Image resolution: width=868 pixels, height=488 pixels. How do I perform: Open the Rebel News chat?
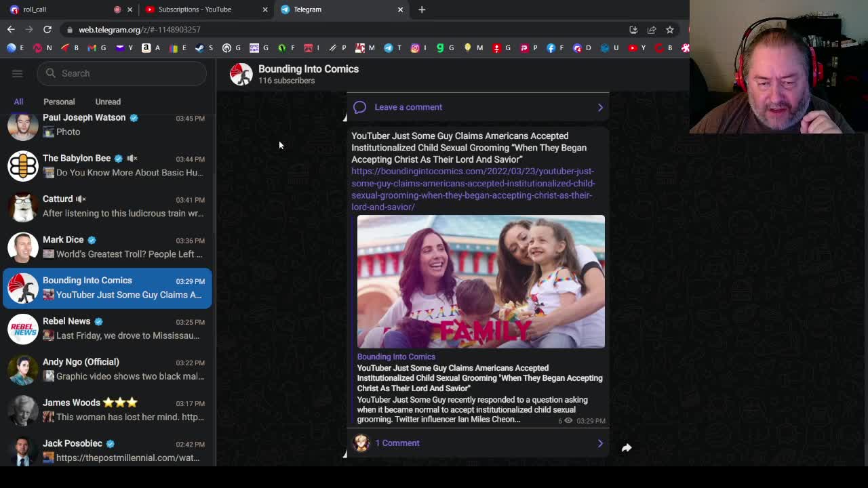pos(107,328)
